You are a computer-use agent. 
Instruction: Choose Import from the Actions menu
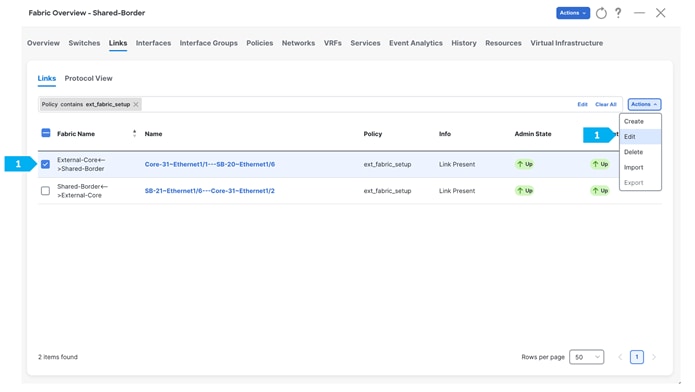640,167
